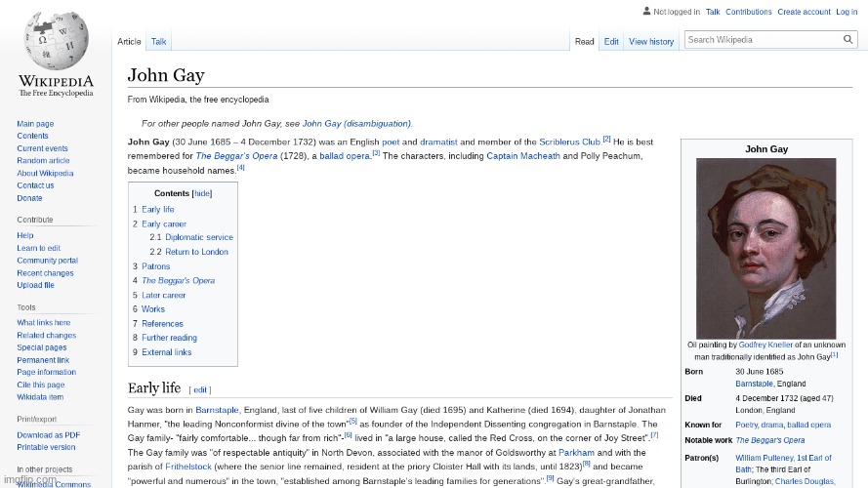868x488 pixels.
Task: Open the Edit tab
Action: pos(611,42)
